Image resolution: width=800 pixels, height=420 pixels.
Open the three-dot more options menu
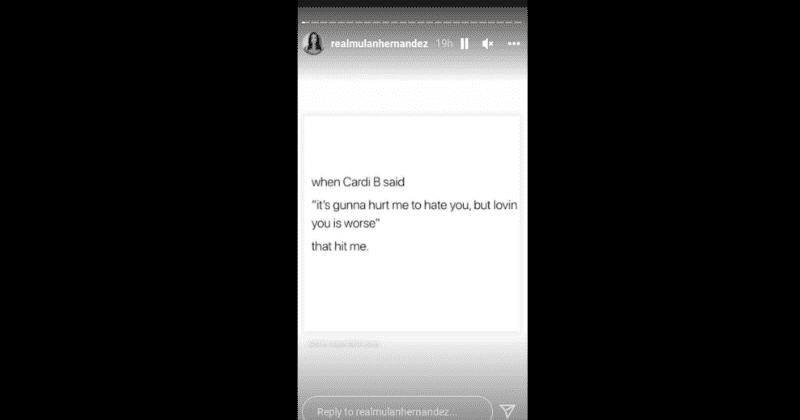(x=514, y=44)
